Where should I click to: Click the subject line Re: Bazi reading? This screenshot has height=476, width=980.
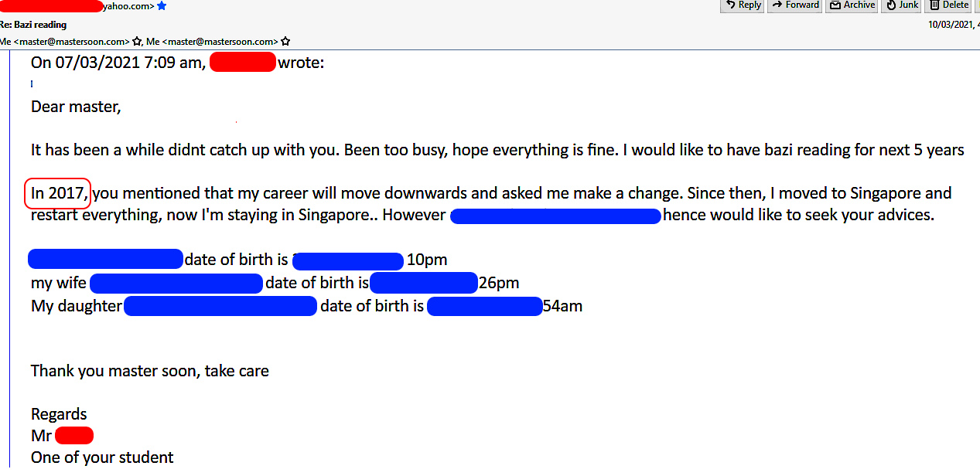(x=33, y=25)
